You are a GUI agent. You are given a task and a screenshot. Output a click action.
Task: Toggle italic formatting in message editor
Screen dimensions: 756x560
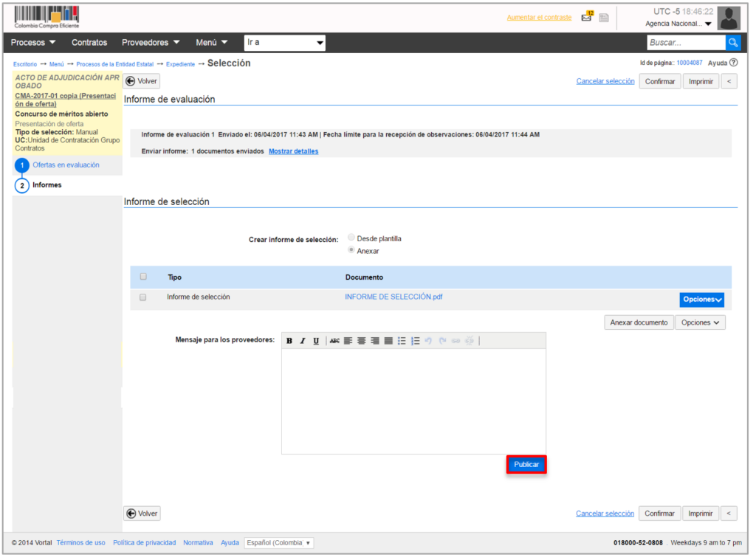point(303,341)
